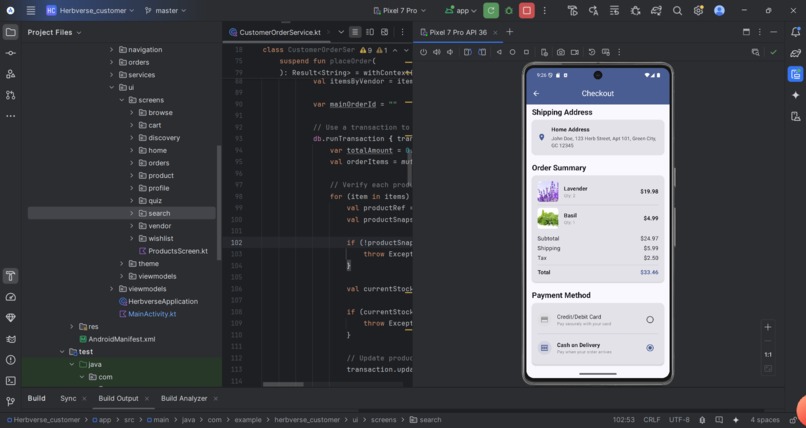This screenshot has height=428, width=806.
Task: Go back from the Checkout screen
Action: pyautogui.click(x=536, y=94)
